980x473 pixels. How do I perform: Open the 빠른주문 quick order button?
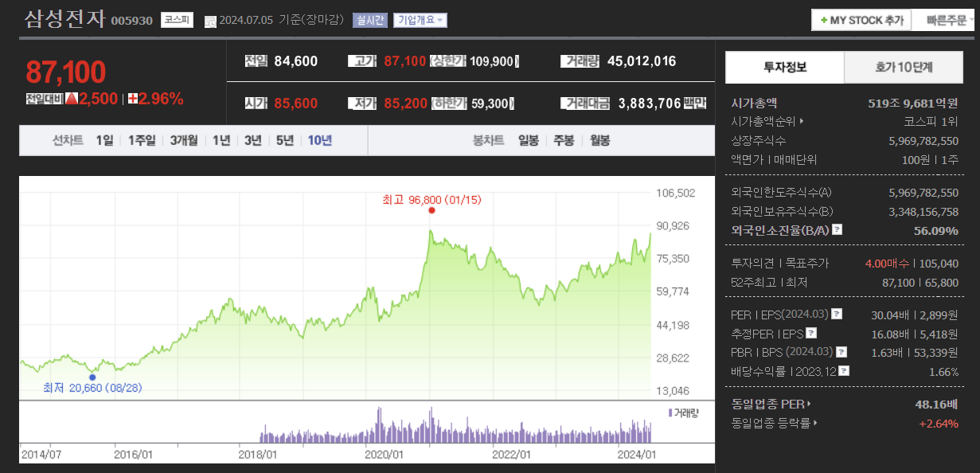click(x=946, y=21)
